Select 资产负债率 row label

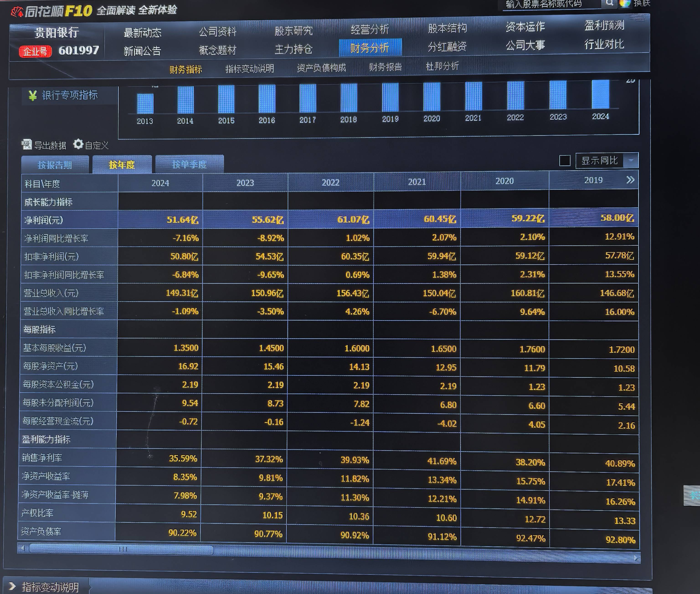click(41, 531)
